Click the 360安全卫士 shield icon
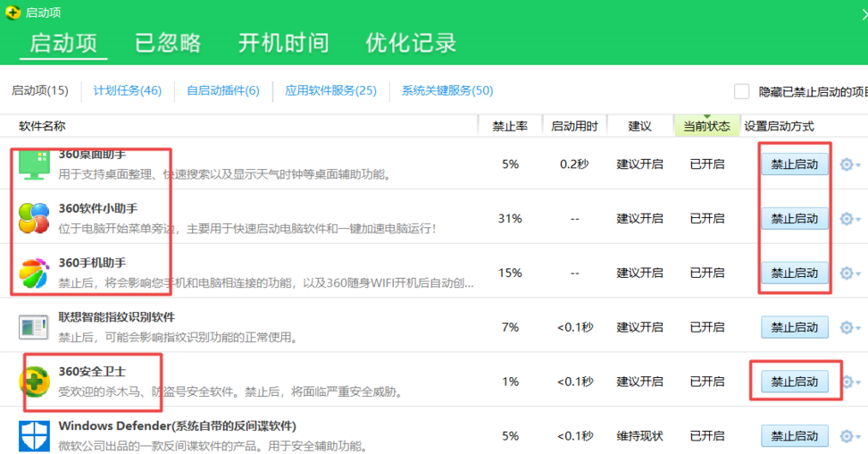 34,382
